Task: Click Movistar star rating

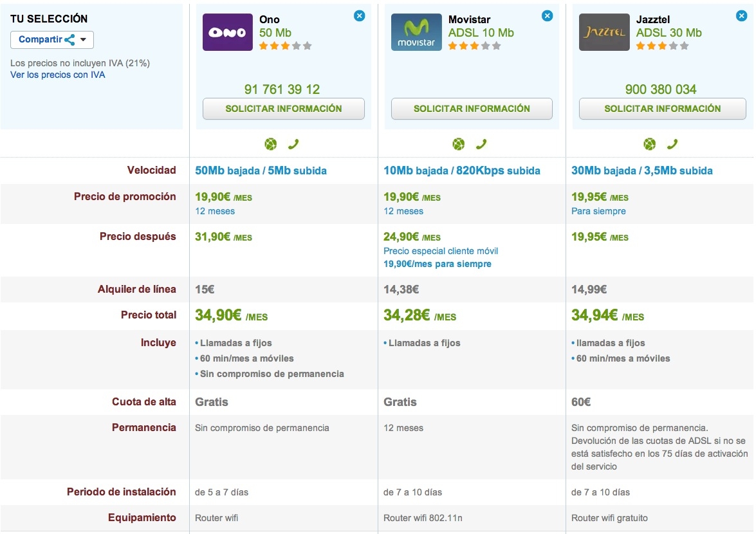Action: coord(474,46)
